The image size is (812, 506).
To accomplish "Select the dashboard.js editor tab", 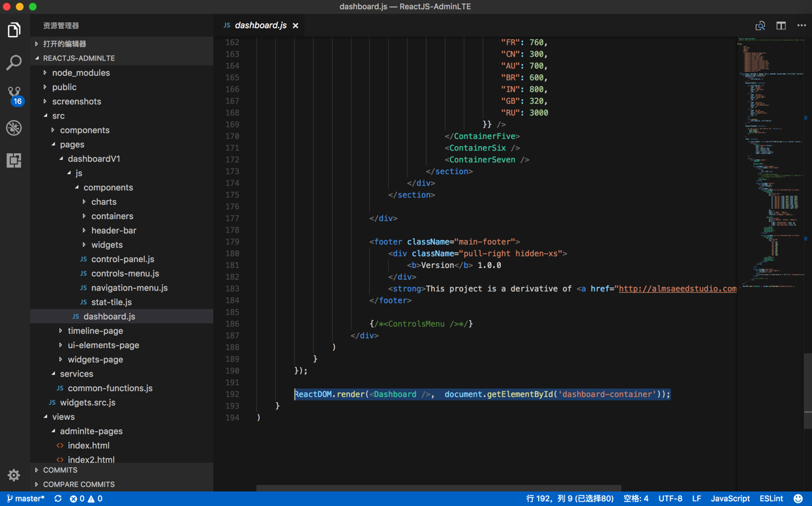I will 260,25.
